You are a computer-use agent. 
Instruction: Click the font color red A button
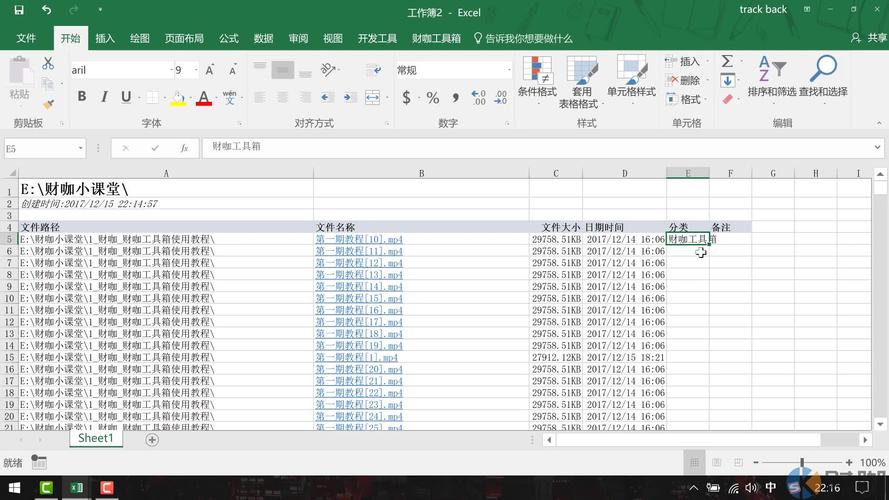click(x=204, y=98)
